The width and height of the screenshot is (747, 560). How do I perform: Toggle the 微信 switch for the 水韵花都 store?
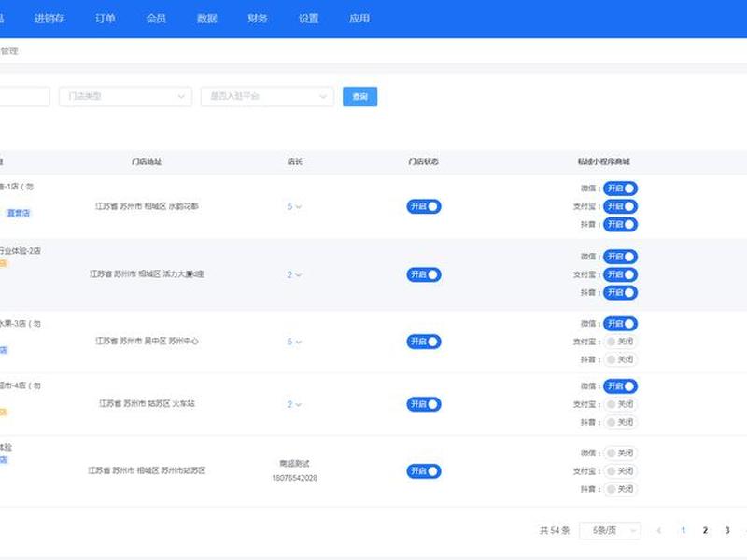(620, 189)
